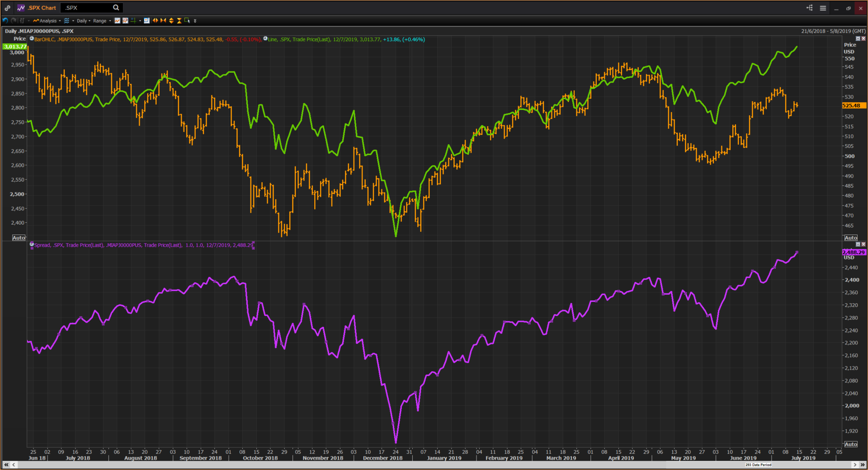Image resolution: width=868 pixels, height=470 pixels.
Task: Click the first line chart toolbar icon
Action: 117,20
